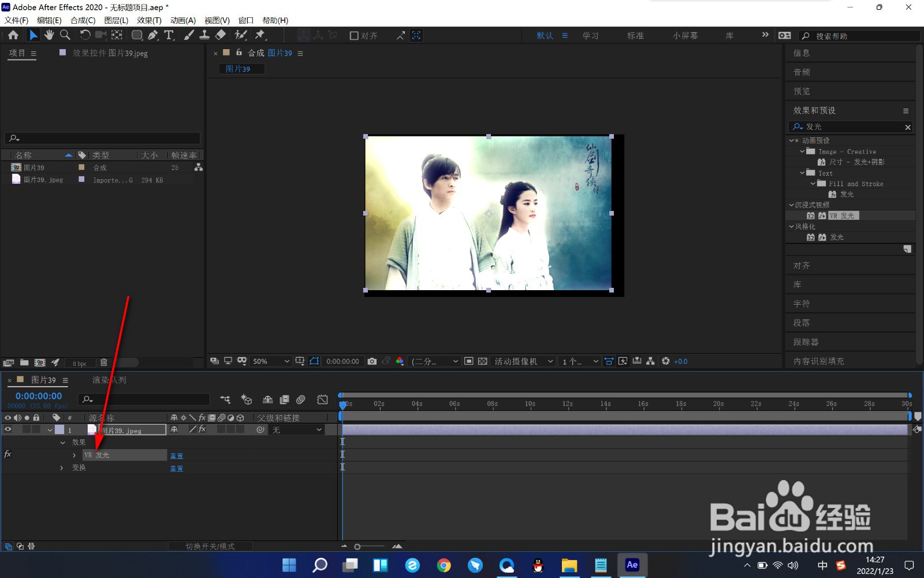Select the Rectangle shape tool

click(x=137, y=35)
